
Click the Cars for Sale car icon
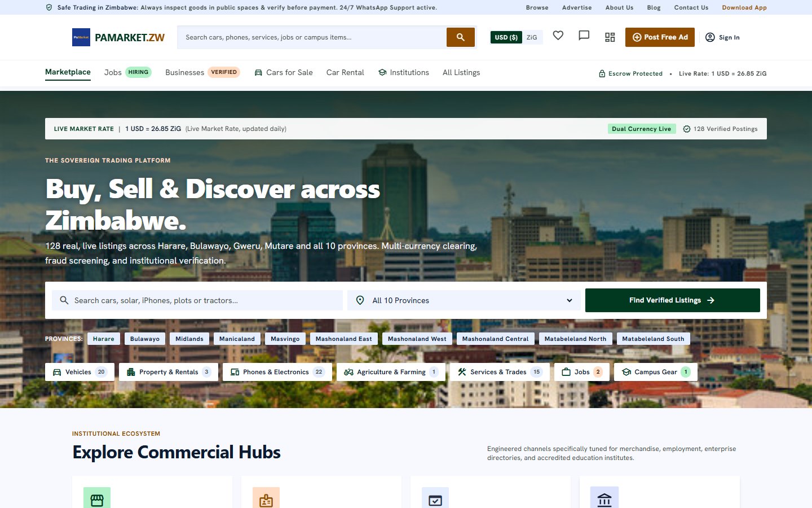258,73
